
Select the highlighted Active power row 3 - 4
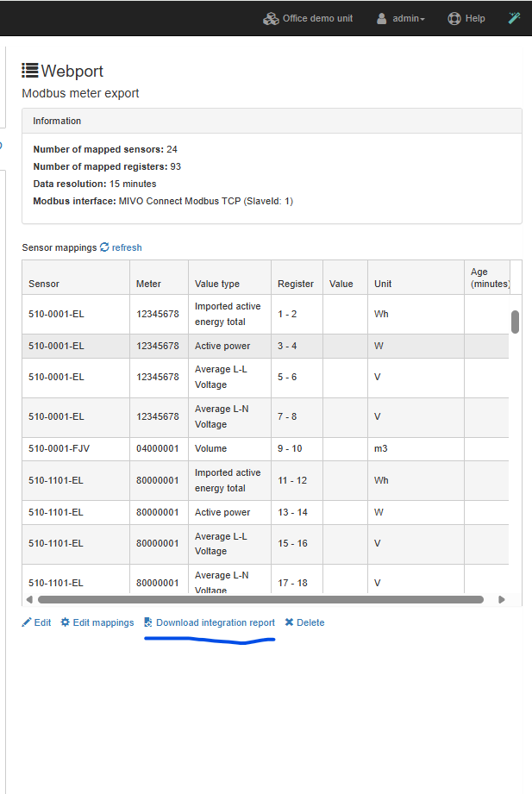[x=266, y=346]
